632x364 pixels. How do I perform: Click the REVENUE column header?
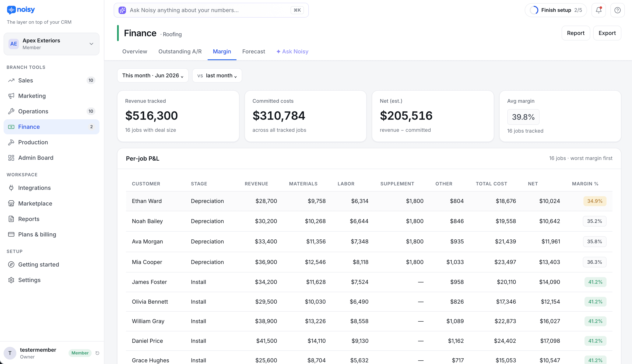[256, 184]
